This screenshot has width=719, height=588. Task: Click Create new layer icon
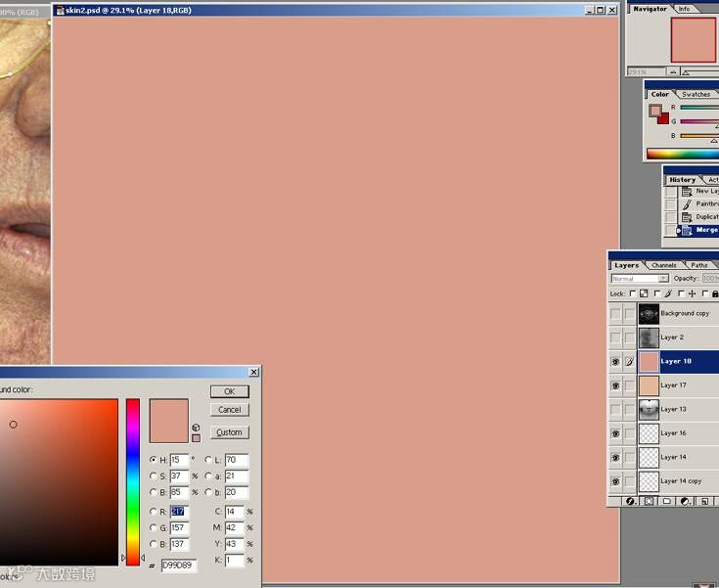704,501
